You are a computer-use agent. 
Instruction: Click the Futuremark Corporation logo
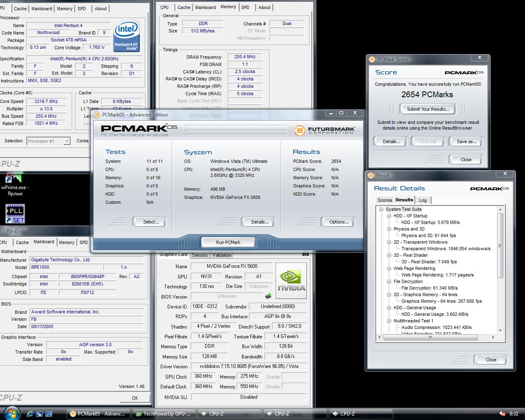(x=324, y=130)
